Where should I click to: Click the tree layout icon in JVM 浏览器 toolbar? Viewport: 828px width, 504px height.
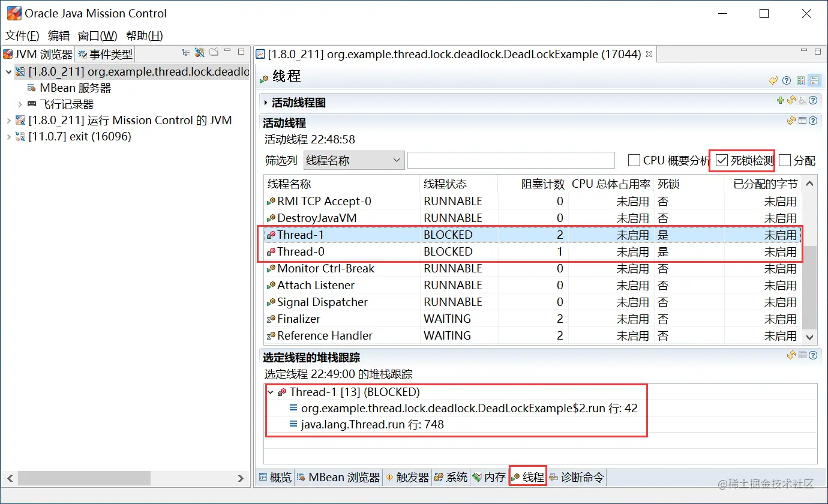pos(186,53)
